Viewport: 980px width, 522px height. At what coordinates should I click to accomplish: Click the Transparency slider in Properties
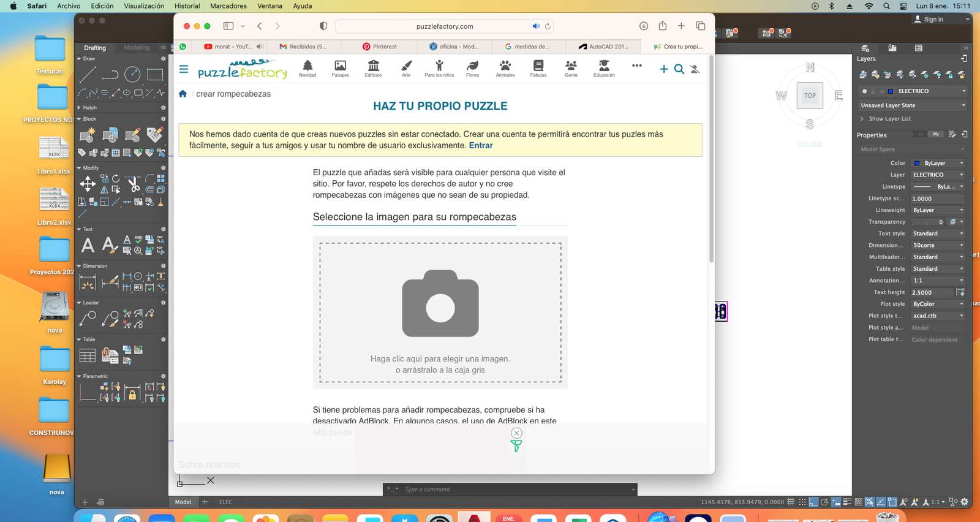click(929, 222)
